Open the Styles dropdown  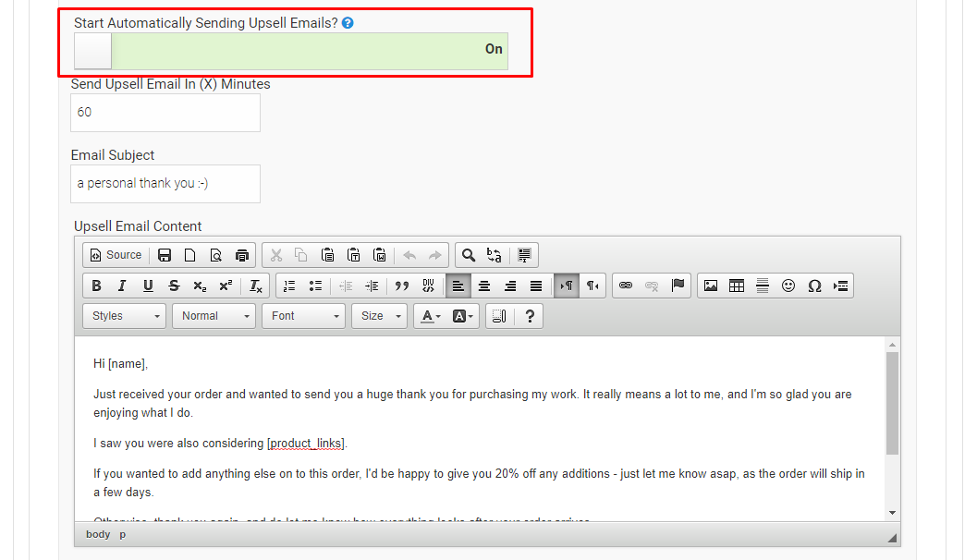click(x=124, y=316)
